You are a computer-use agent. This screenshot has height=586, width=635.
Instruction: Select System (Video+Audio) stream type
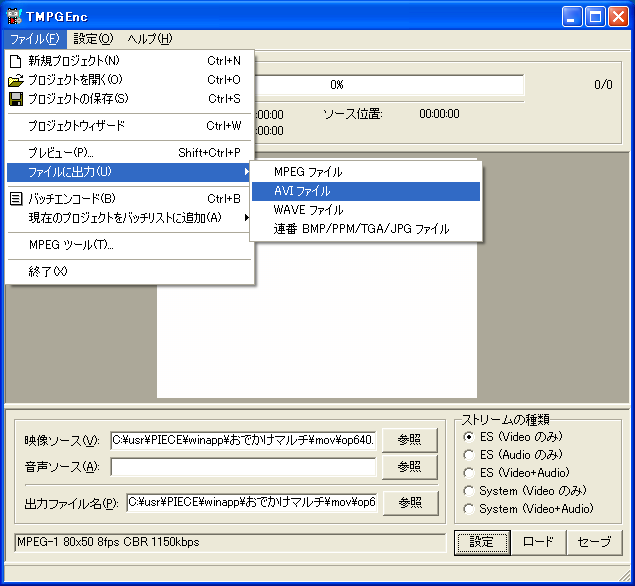pos(469,509)
